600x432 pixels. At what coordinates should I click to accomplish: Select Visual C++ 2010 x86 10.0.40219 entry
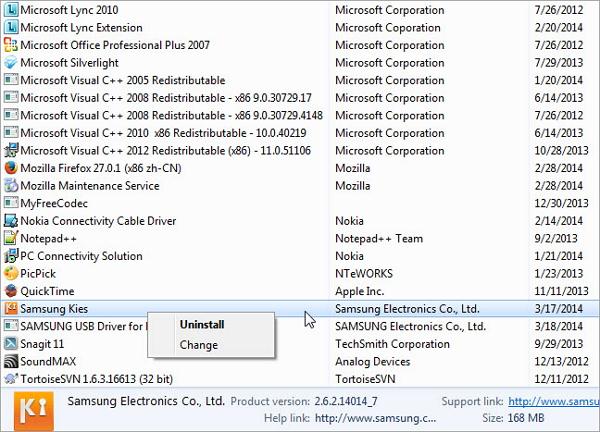click(163, 133)
